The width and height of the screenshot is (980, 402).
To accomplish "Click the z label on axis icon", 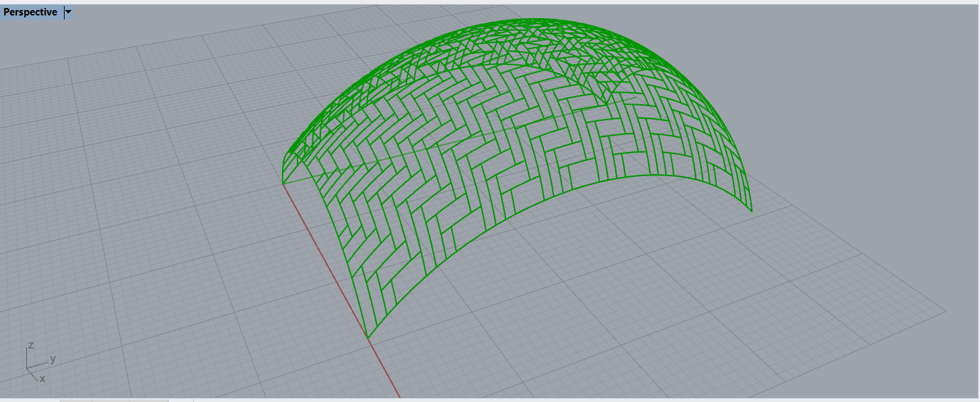I will [30, 345].
